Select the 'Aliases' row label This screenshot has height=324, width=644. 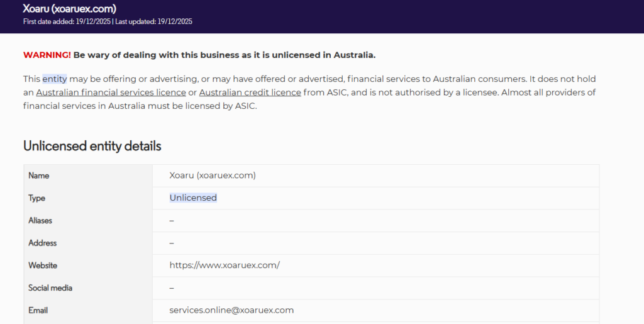(x=40, y=221)
